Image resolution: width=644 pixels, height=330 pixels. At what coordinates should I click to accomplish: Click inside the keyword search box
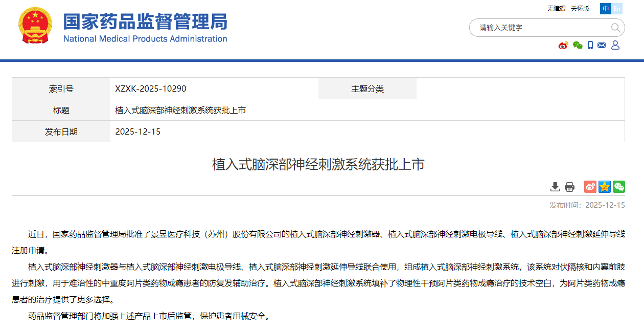(537, 28)
